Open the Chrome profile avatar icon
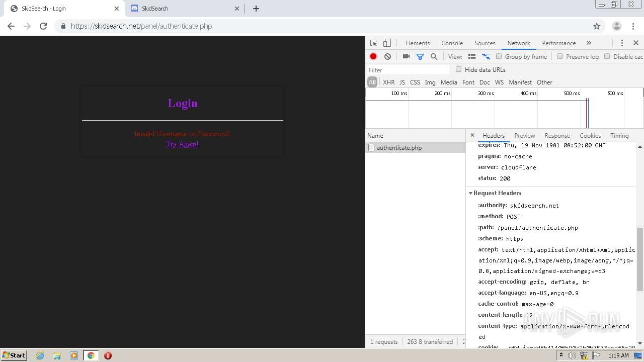The image size is (644, 362). (617, 26)
